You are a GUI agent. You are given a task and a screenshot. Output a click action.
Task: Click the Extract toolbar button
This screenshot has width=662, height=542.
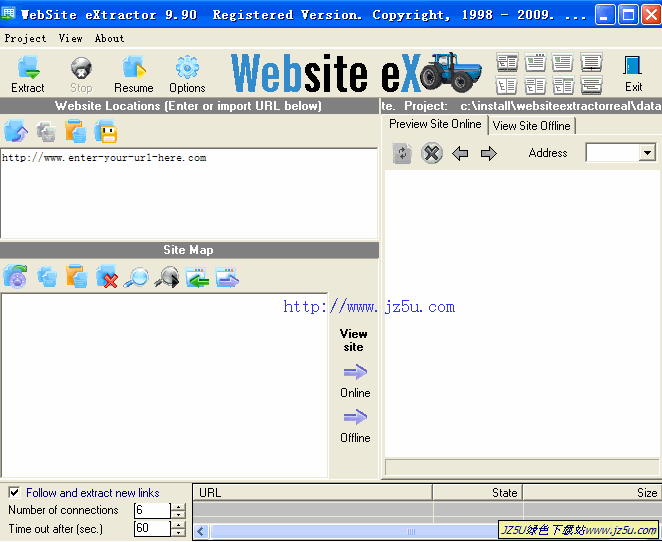28,74
